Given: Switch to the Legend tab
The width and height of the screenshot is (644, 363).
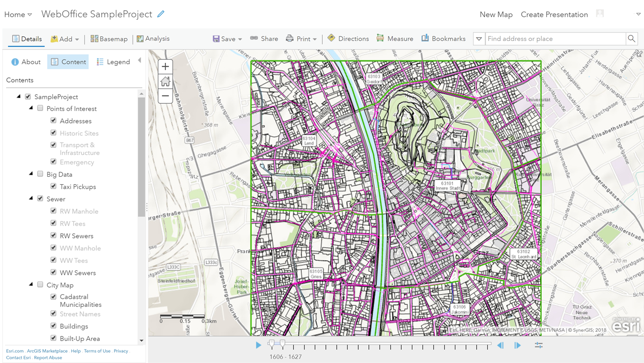Looking at the screenshot, I should click(113, 61).
